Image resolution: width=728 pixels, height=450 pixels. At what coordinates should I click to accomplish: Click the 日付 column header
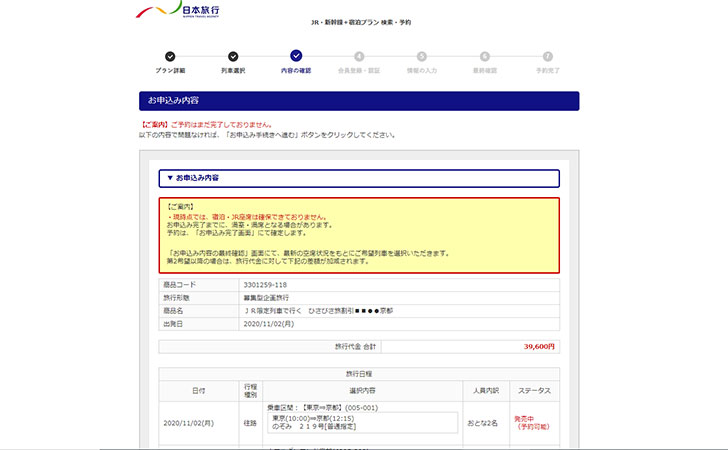[x=199, y=391]
